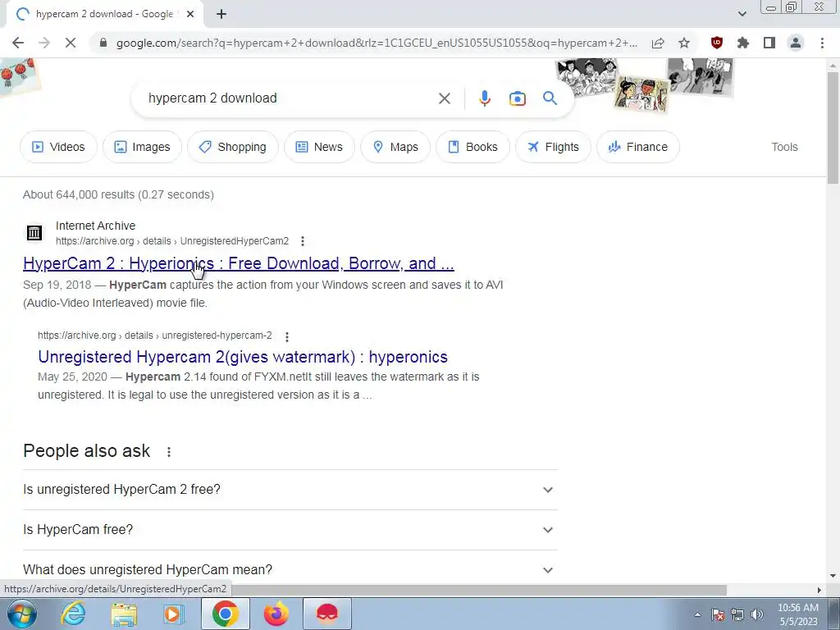Open About this result for People also ask
Image resolution: width=840 pixels, height=630 pixels.
169,452
